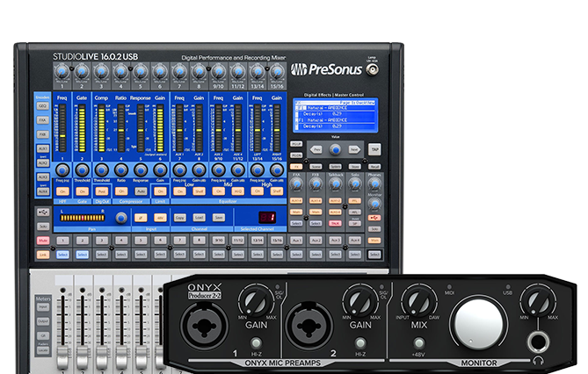Toggle the Hi-Z button for Onyx channel 2
The width and height of the screenshot is (588, 374).
[x=360, y=343]
